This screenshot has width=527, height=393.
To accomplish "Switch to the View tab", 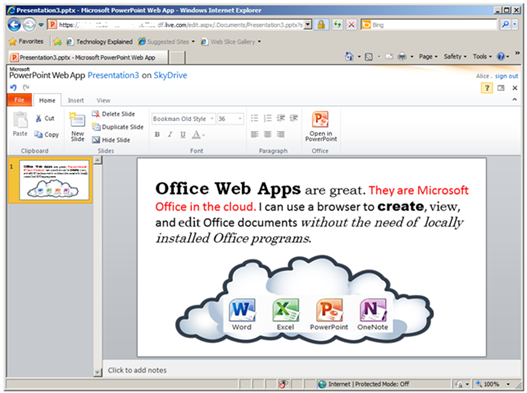I will click(x=103, y=100).
